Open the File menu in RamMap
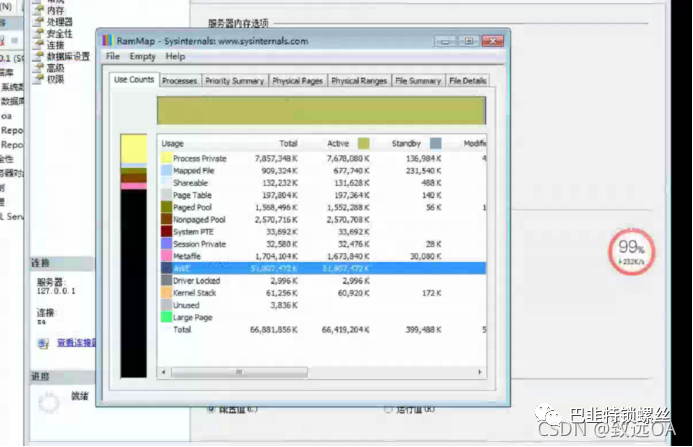 pos(113,56)
